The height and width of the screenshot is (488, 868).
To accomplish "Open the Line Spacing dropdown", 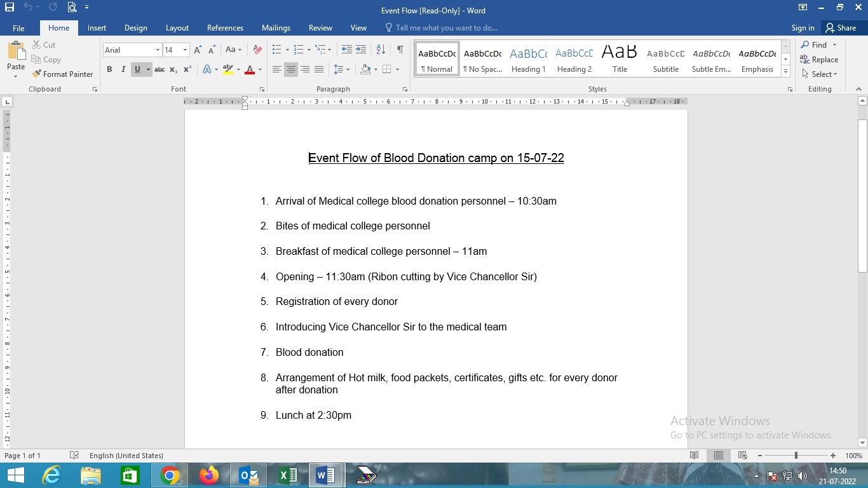I will pyautogui.click(x=341, y=69).
